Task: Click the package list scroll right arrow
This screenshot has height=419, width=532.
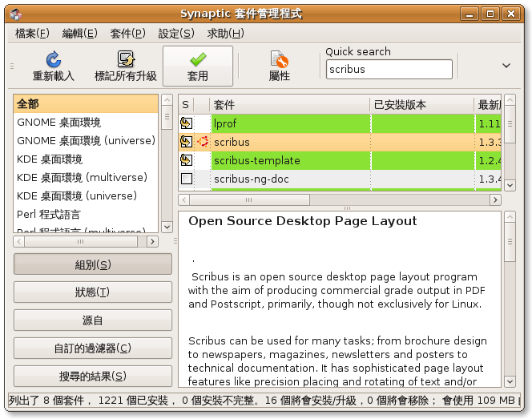Action: point(495,199)
